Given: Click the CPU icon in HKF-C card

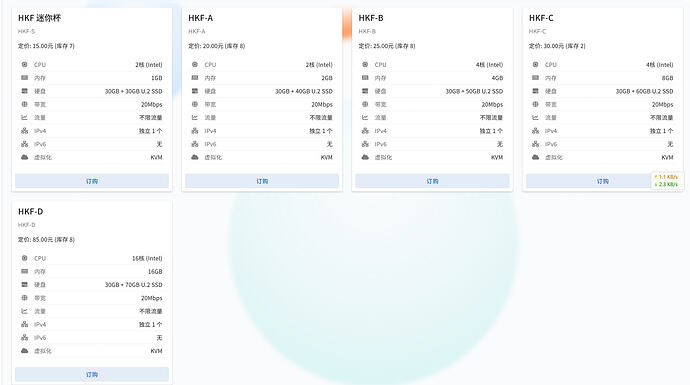Looking at the screenshot, I should pyautogui.click(x=536, y=64).
